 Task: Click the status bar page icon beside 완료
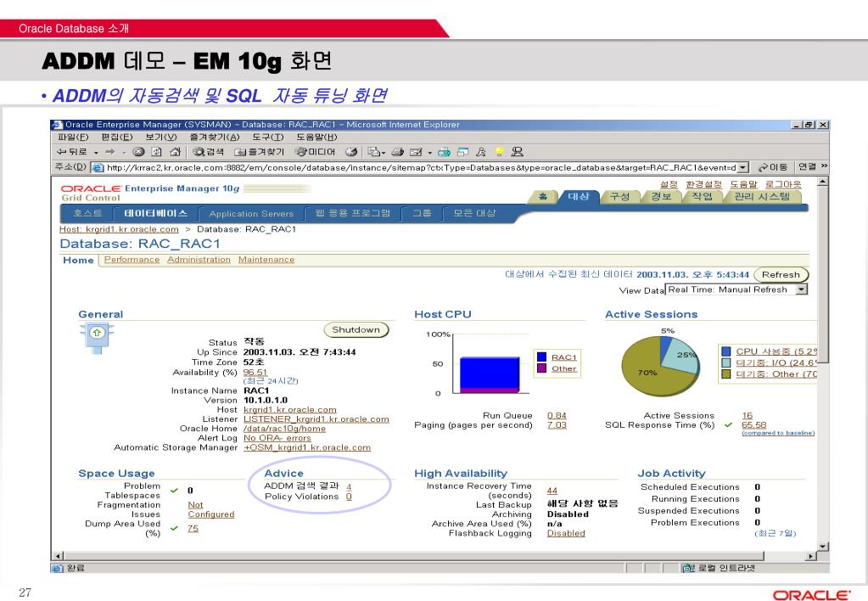(x=58, y=568)
